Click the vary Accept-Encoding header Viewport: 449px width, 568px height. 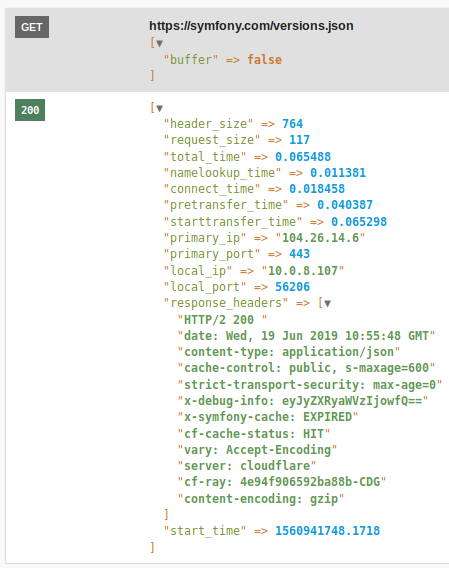257,450
